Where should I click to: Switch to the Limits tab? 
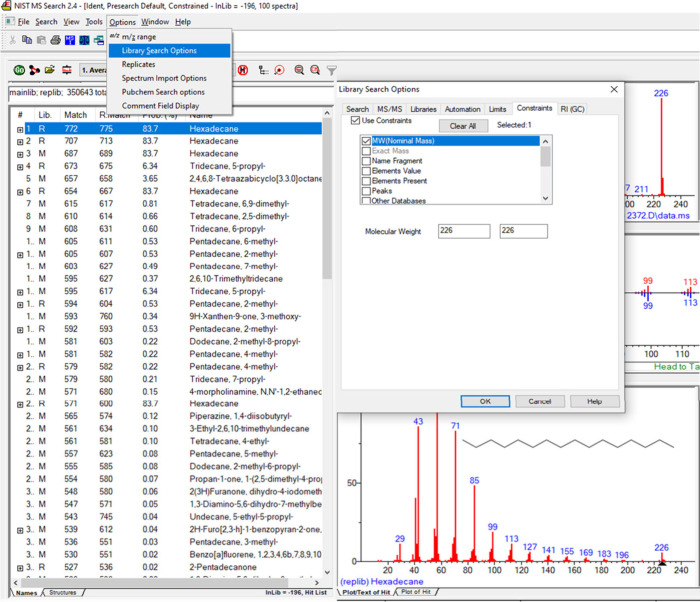point(497,109)
